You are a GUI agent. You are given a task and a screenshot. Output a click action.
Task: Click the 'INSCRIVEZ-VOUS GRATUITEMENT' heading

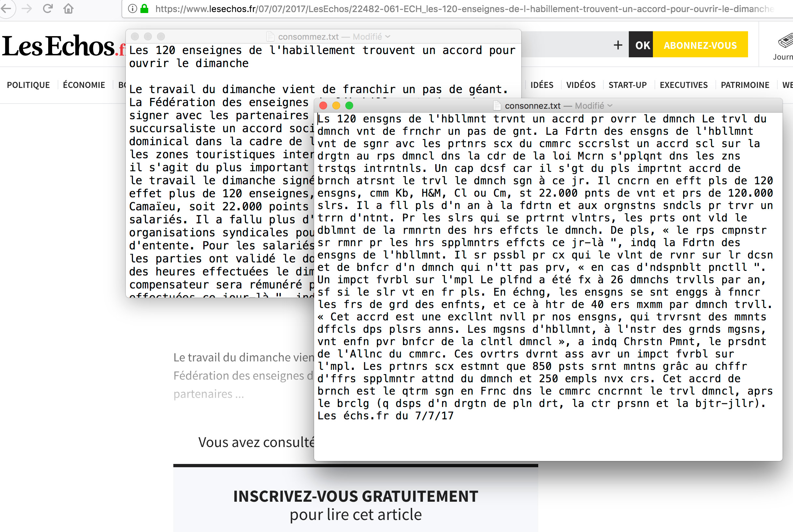(355, 497)
